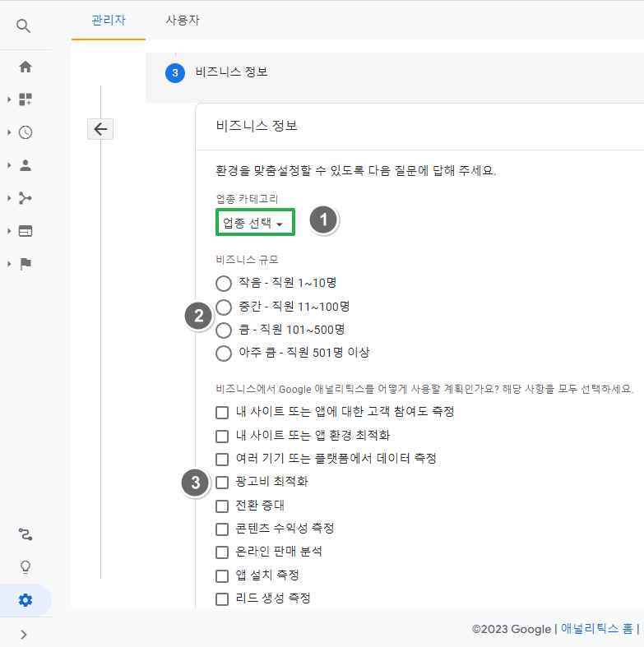Check 여러 기기 또는 플랫폼에서 데이터 측정
The image size is (644, 647).
tap(222, 459)
